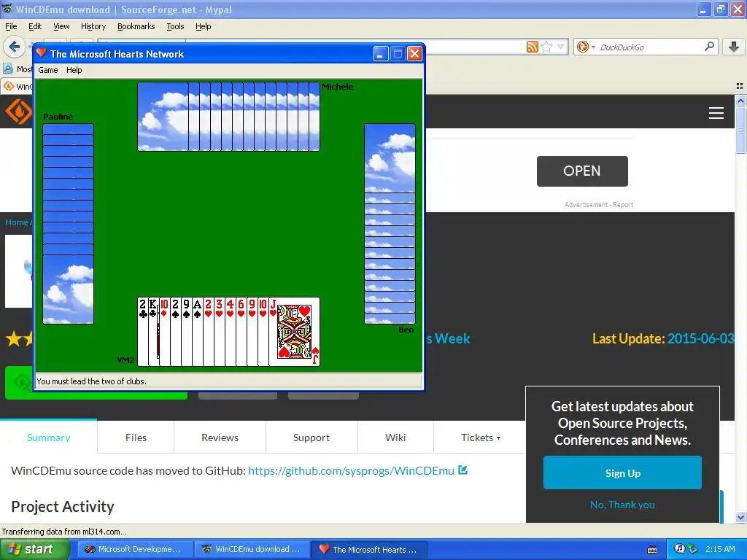The image size is (747, 560).
Task: Click the Windows start button
Action: point(34,549)
